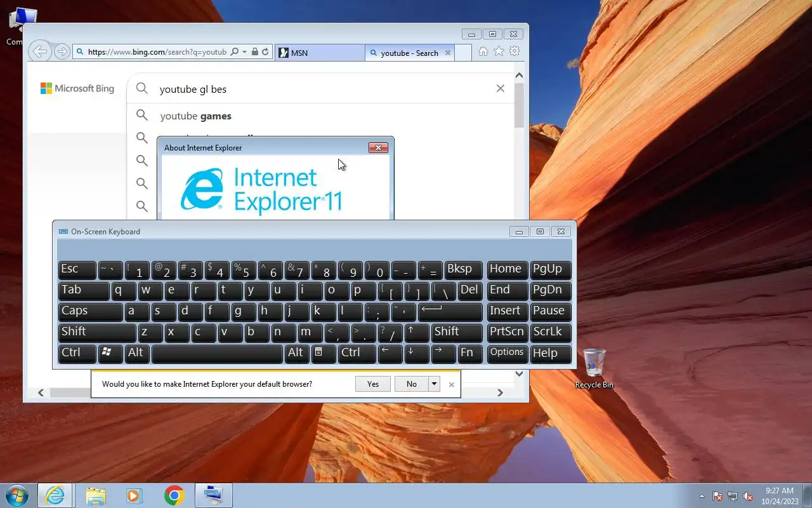Click the Microsoft Bing logo
This screenshot has width=812, height=508.
click(77, 89)
